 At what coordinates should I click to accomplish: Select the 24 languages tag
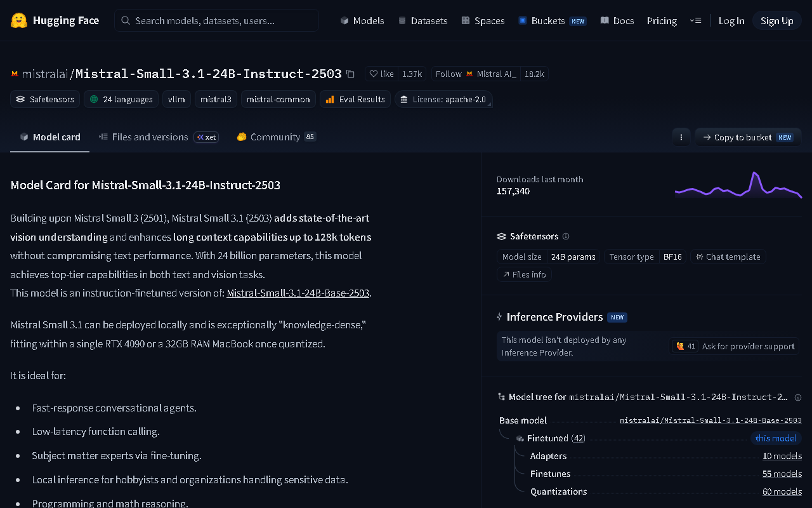pyautogui.click(x=121, y=99)
